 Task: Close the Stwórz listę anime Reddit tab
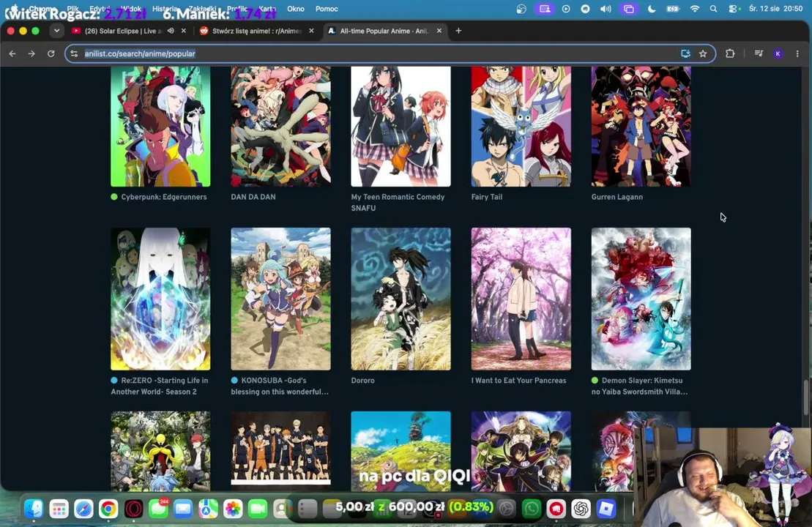(311, 31)
